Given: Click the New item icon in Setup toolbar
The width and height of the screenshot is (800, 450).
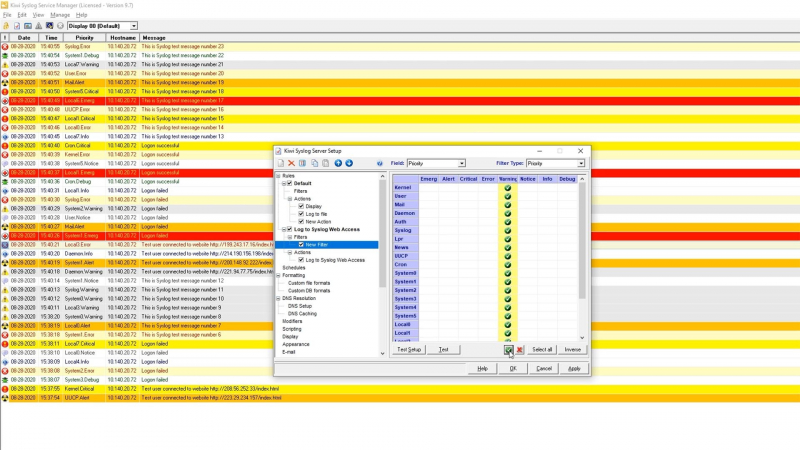Looking at the screenshot, I should pos(281,163).
